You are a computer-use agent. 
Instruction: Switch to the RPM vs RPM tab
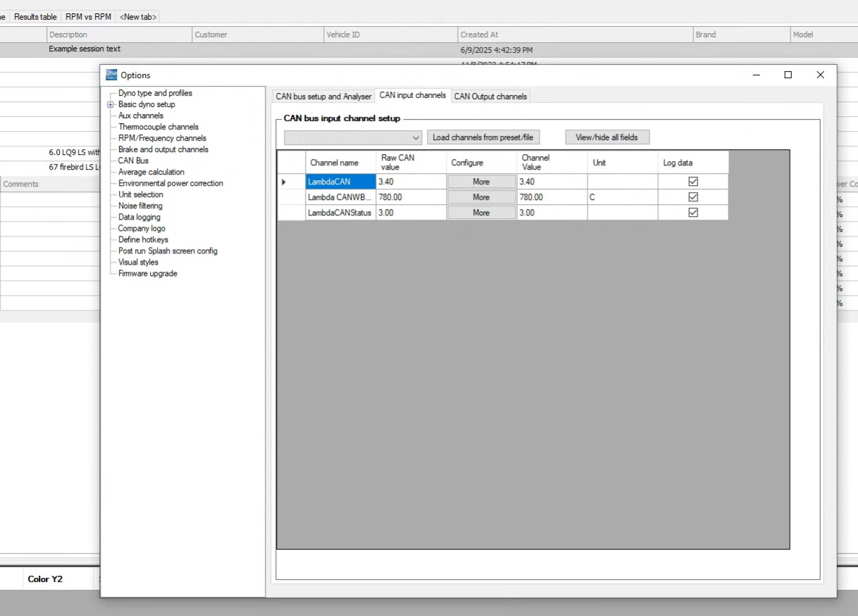click(x=88, y=16)
